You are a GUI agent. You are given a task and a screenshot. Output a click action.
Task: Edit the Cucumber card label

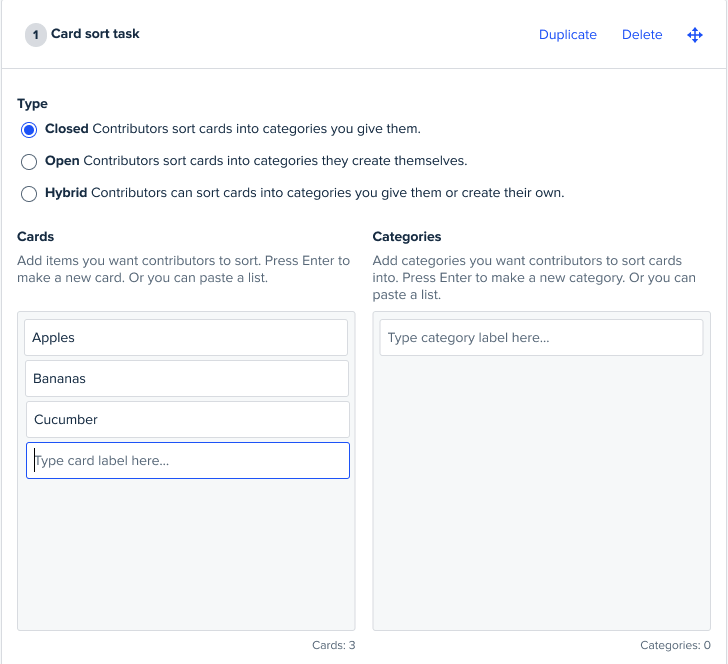coord(188,419)
